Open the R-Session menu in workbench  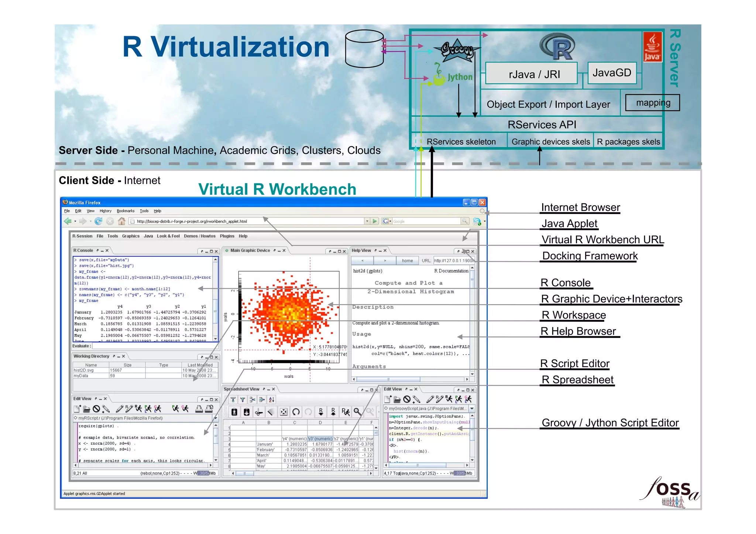[82, 236]
